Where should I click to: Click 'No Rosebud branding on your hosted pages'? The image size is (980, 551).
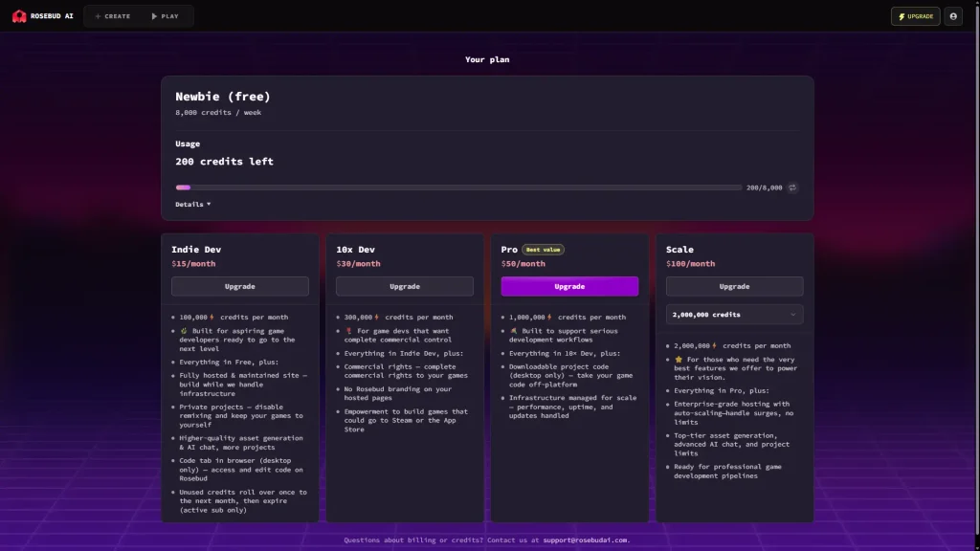pyautogui.click(x=397, y=393)
